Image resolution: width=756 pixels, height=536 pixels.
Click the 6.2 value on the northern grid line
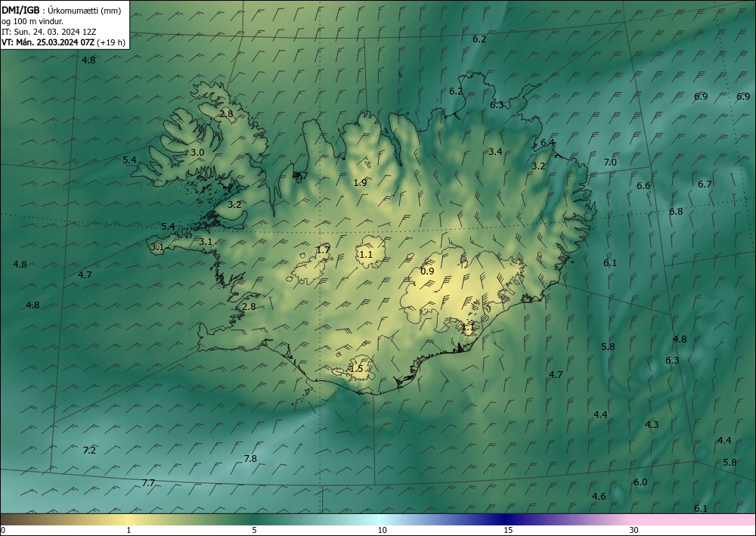tap(479, 39)
